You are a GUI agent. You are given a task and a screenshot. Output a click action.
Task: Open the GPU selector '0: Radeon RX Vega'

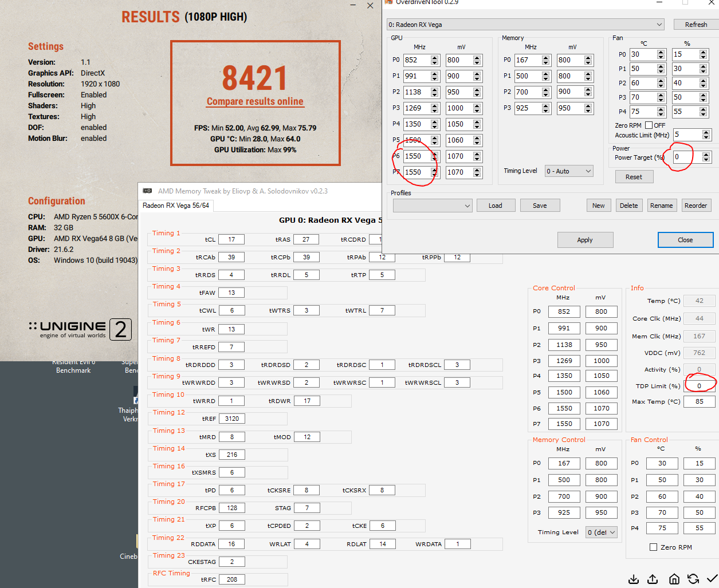tap(526, 25)
